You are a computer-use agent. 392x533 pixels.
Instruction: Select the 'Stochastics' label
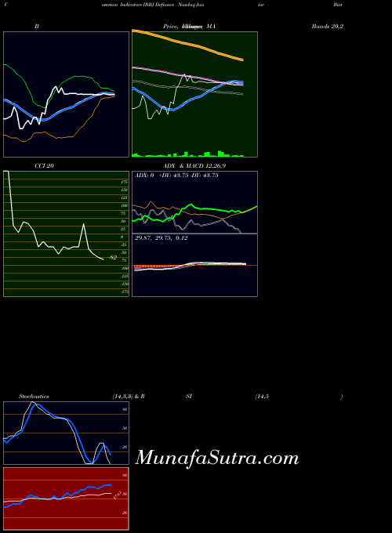click(x=34, y=397)
